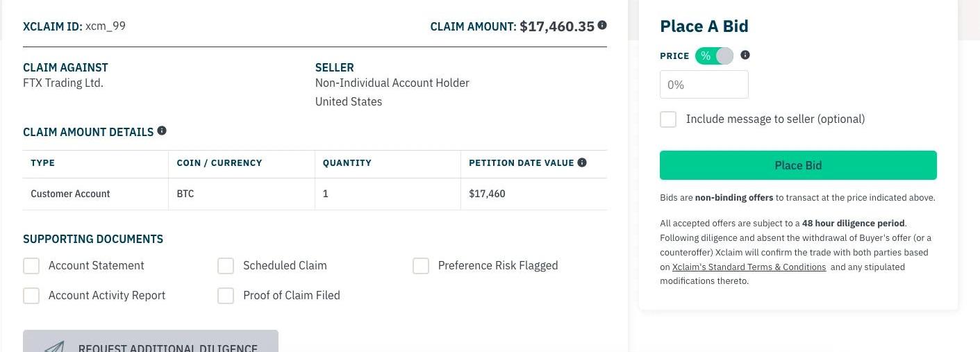Click Request Additional Diligence button
The image size is (980, 352).
[151, 343]
